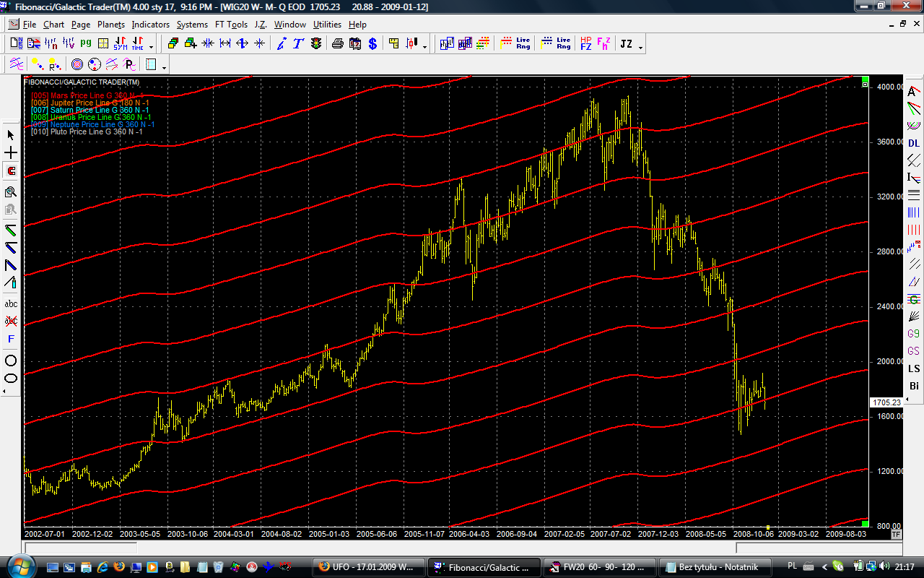Expand the dropdown next to candlestick chart icon
Viewport: 924px width, 578px height.
click(424, 47)
